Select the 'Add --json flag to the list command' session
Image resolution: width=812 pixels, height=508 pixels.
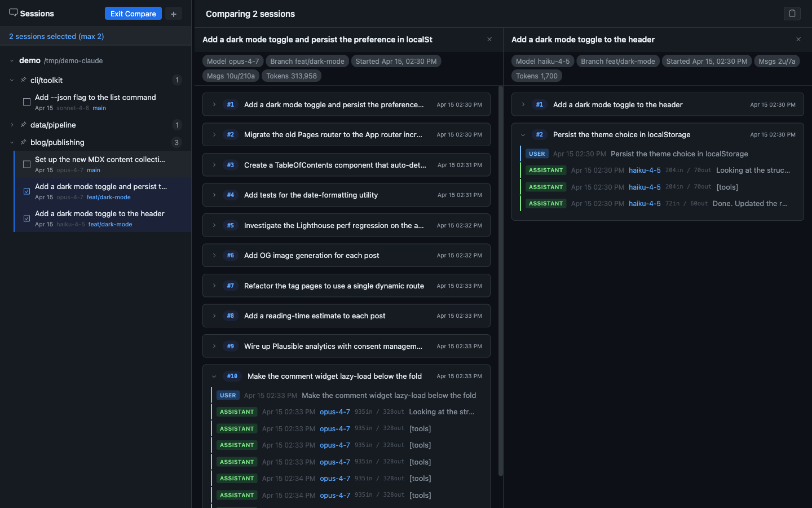(103, 102)
